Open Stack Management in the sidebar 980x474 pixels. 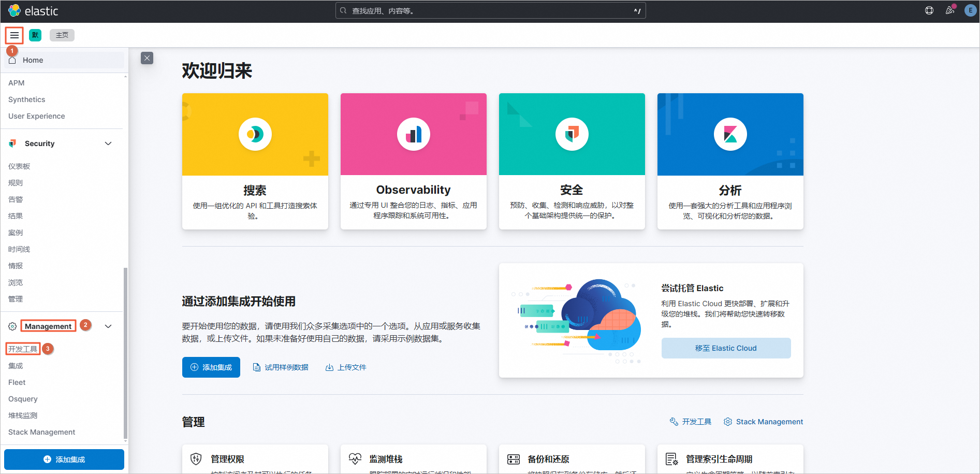(x=42, y=432)
